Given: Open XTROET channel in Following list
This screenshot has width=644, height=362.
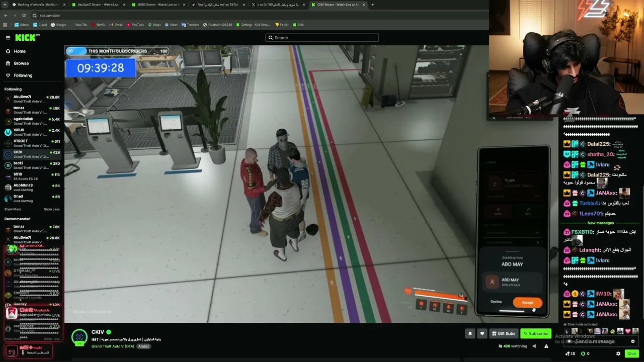Looking at the screenshot, I should click(32, 143).
